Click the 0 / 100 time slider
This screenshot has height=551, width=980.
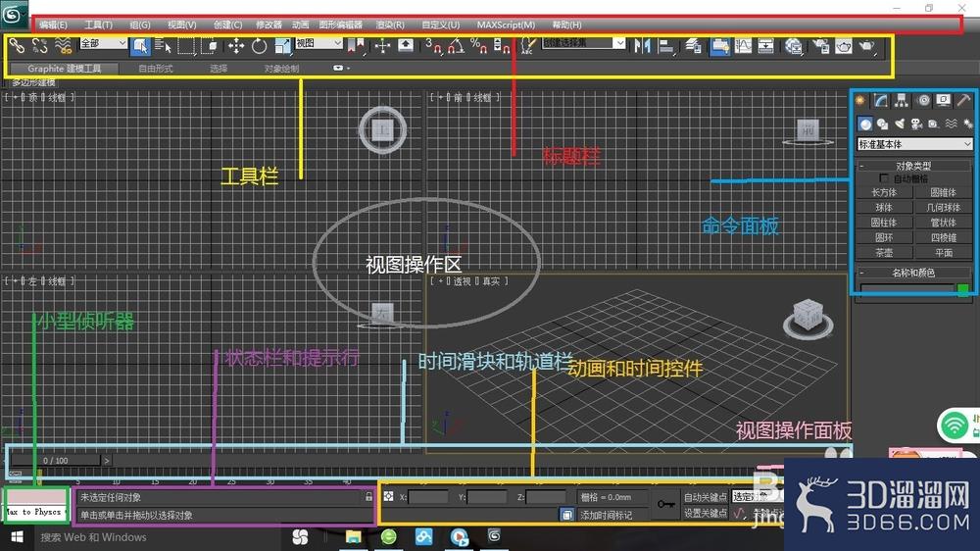pyautogui.click(x=56, y=461)
